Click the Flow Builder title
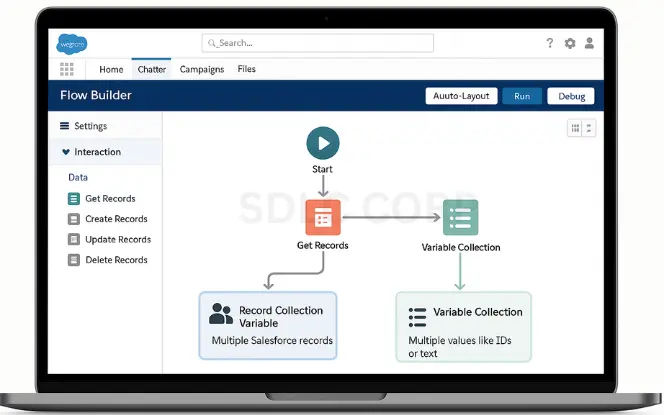664x415 pixels. tap(96, 95)
